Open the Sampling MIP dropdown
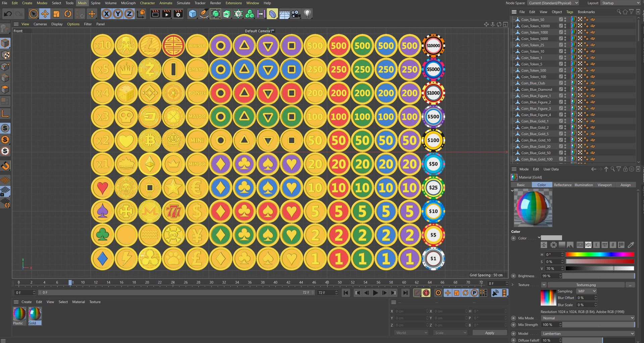This screenshot has height=343, width=644. (x=586, y=291)
